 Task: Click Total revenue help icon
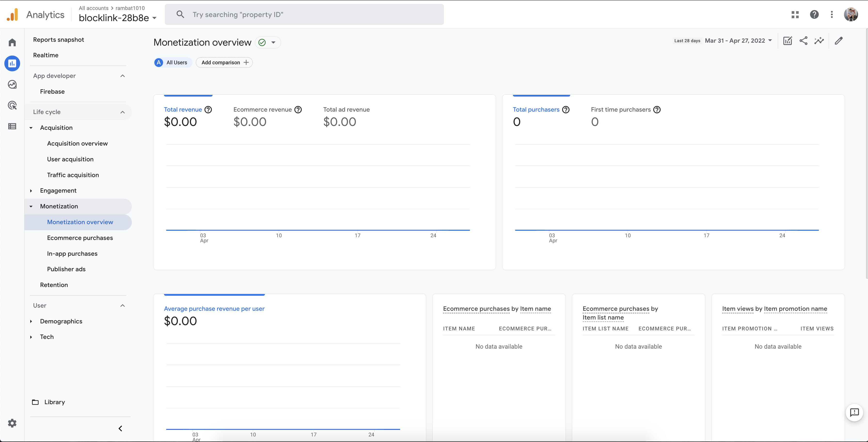tap(208, 110)
